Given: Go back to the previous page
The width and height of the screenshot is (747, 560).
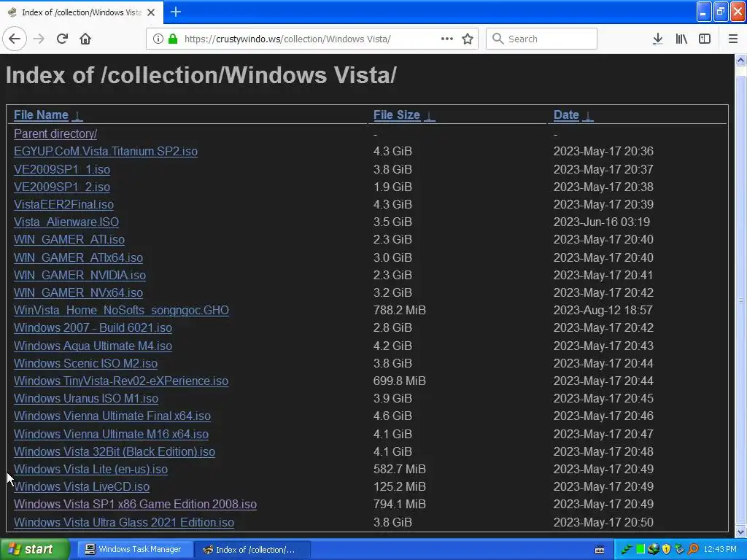Looking at the screenshot, I should 15,39.
